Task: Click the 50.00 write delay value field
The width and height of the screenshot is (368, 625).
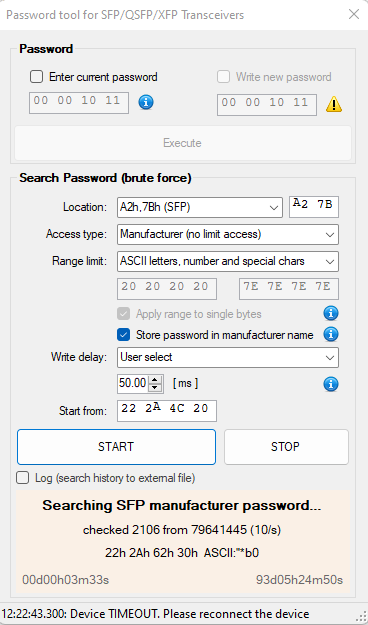Action: point(133,384)
